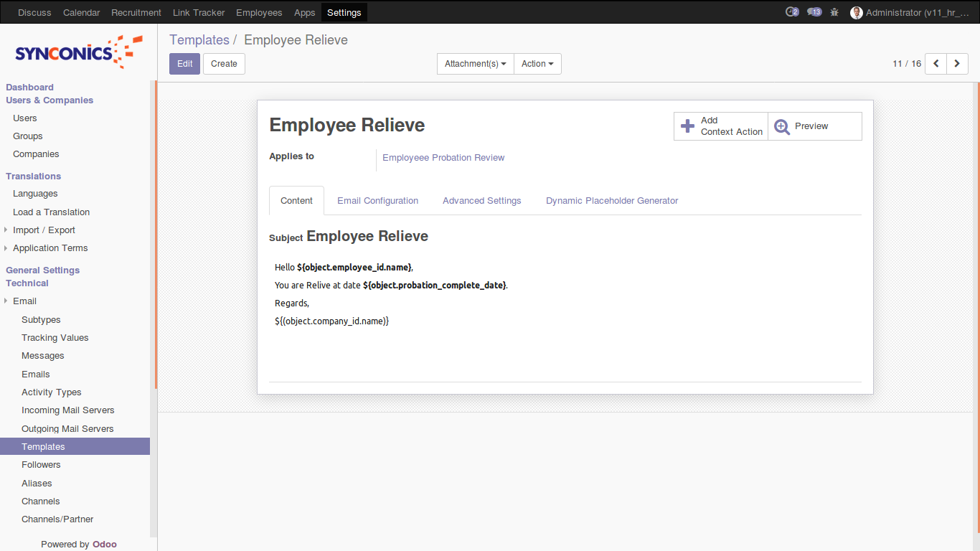The height and width of the screenshot is (551, 980).
Task: Open the Action dropdown
Action: (537, 64)
